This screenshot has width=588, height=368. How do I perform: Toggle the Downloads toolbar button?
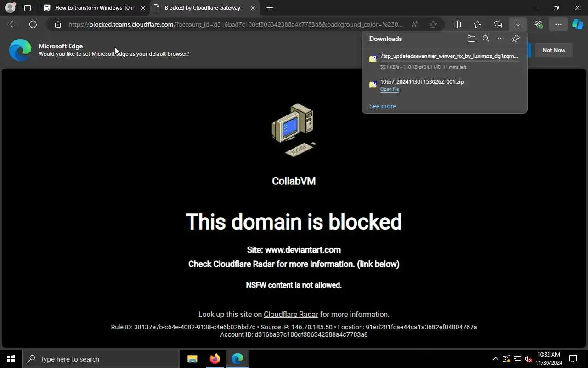(x=518, y=24)
